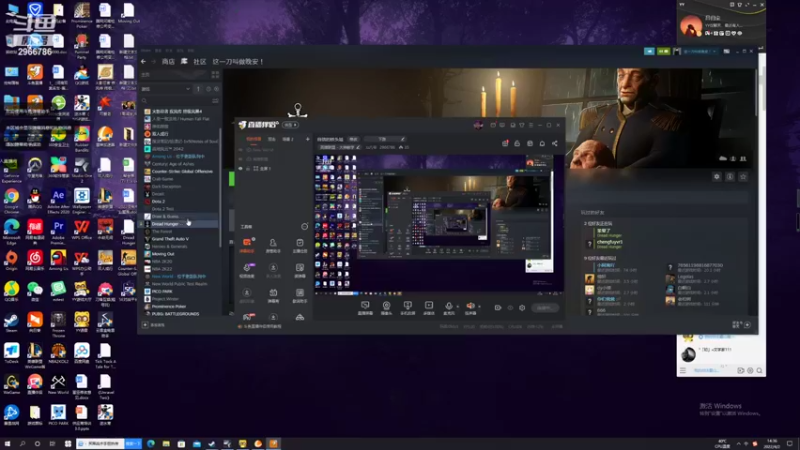Favorite Dread Hunger with star icon
The height and width of the screenshot is (450, 800).
click(743, 177)
